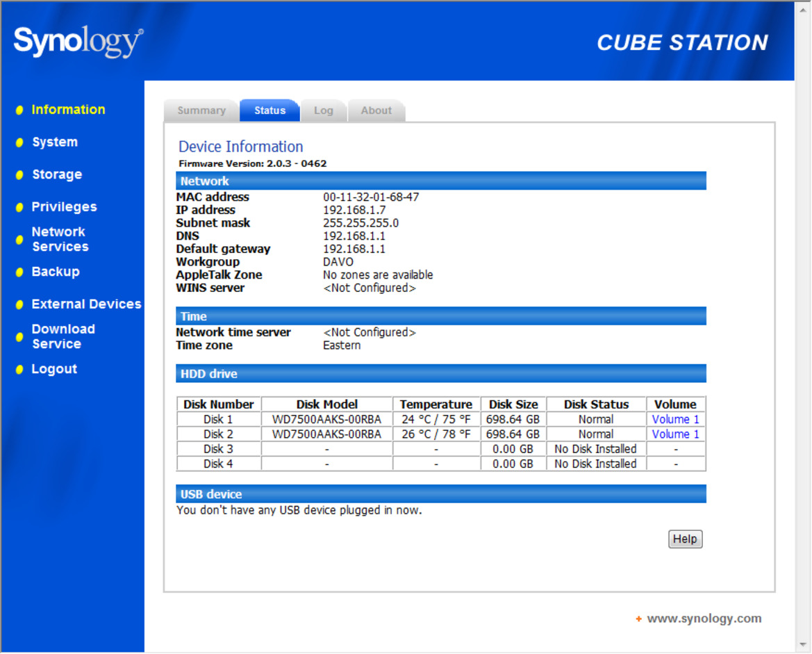Click the IP address value 192.168.1.7
This screenshot has height=654, width=812.
tap(354, 210)
